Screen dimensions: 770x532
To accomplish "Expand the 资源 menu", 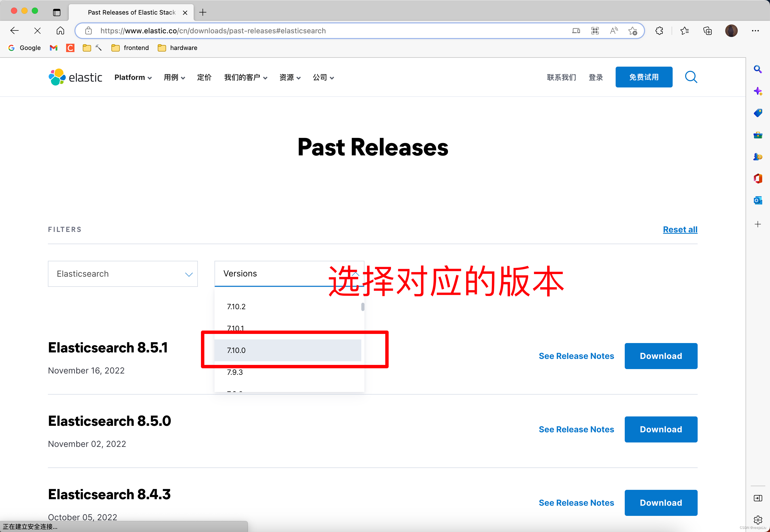I will (x=290, y=77).
